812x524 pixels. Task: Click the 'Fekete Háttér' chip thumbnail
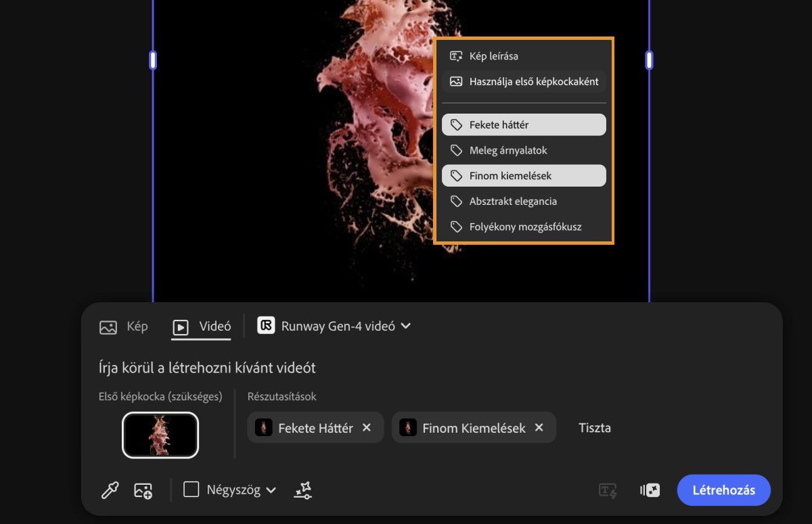click(264, 427)
